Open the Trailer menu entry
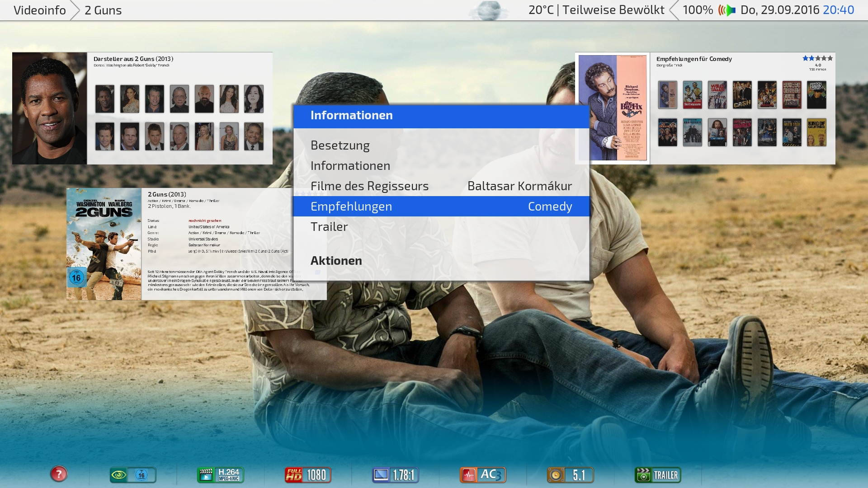Image resolution: width=868 pixels, height=488 pixels. point(441,227)
